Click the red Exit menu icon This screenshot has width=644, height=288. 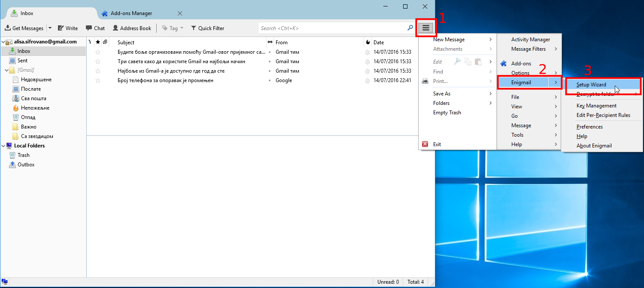click(x=425, y=144)
